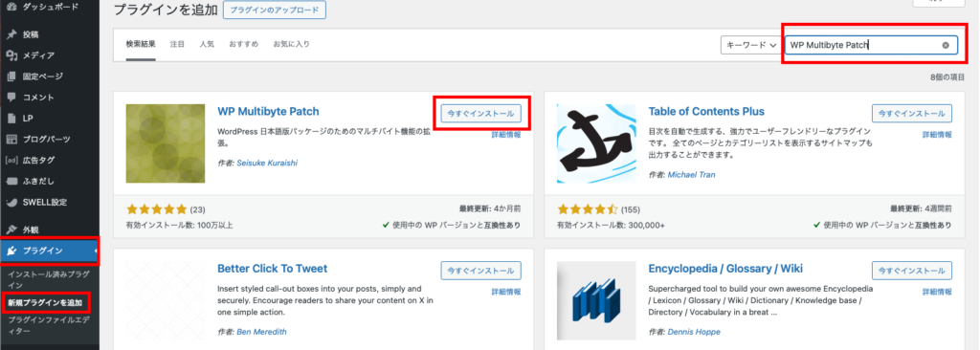Viewport: 980px width, 350px height.
Task: Open Better Click To Tweet title link
Action: point(273,269)
